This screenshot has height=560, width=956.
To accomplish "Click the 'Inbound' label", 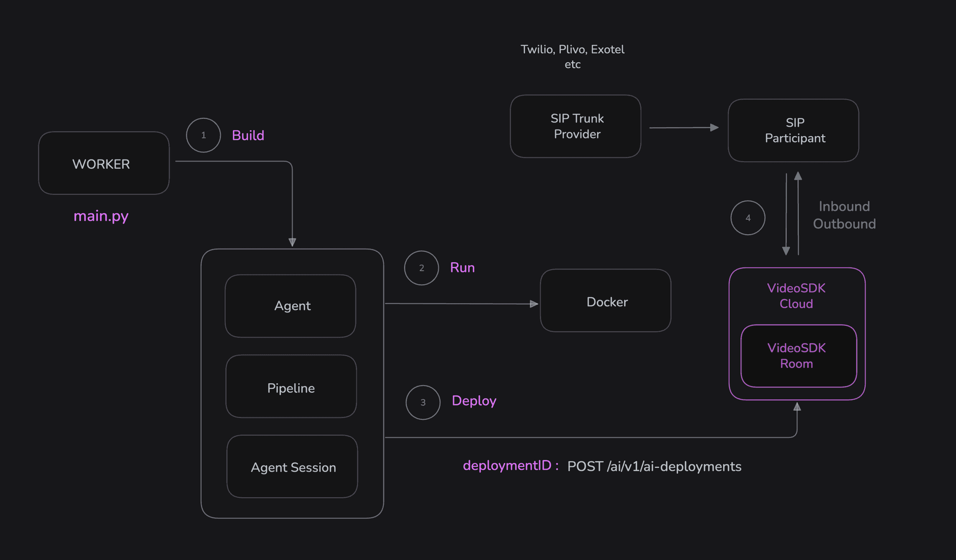I will click(x=844, y=206).
